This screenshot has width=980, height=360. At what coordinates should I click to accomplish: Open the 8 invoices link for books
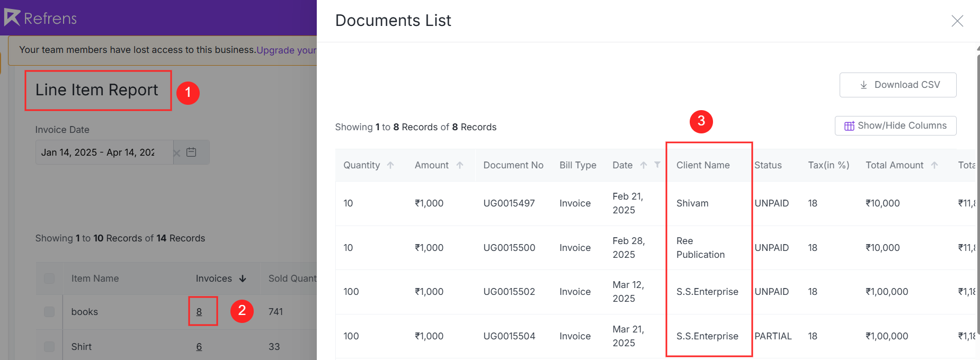(199, 312)
